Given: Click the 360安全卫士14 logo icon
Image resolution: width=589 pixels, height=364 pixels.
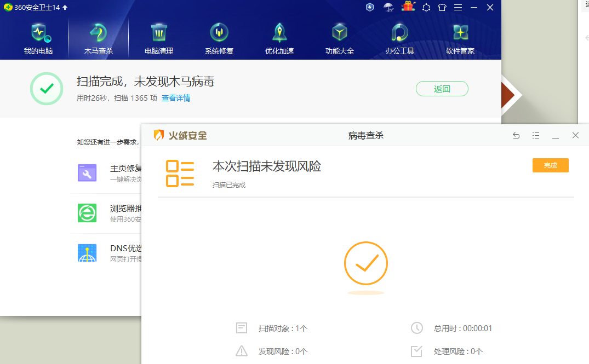Looking at the screenshot, I should [8, 7].
